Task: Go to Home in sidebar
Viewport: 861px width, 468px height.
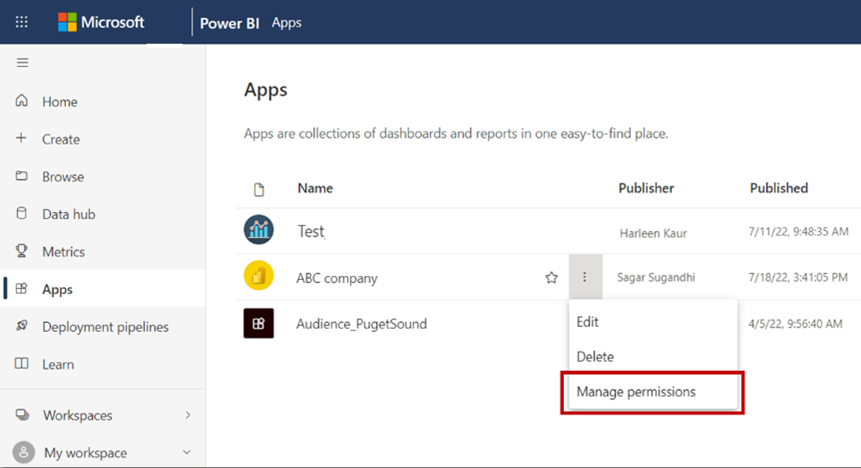Action: click(59, 102)
